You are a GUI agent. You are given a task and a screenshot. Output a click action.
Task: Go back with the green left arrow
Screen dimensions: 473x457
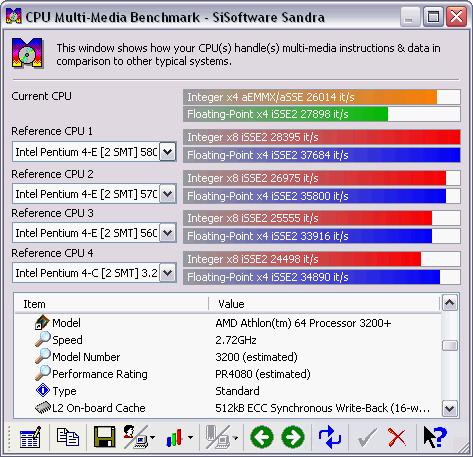pos(262,437)
